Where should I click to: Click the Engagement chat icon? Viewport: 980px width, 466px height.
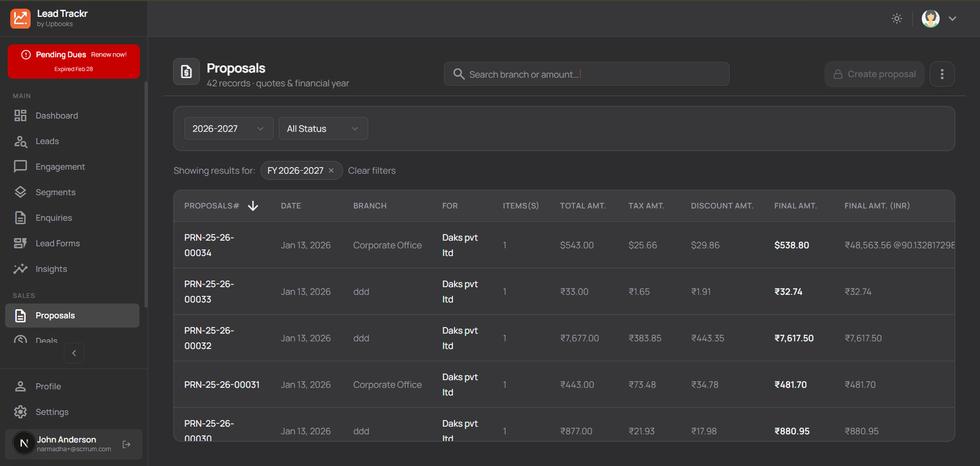[20, 167]
